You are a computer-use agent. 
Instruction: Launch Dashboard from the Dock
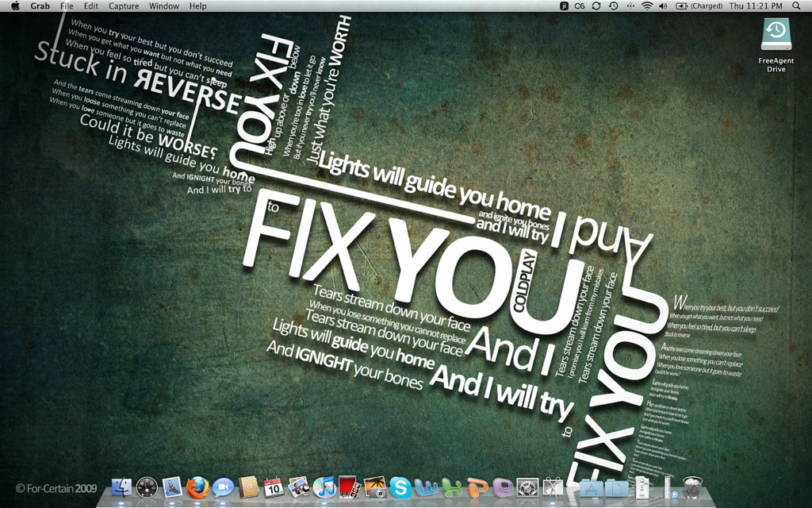pyautogui.click(x=147, y=488)
